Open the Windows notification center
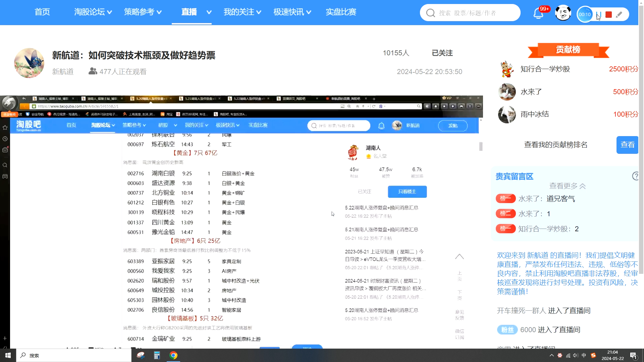Screen dimensions: 644x362 634,356
